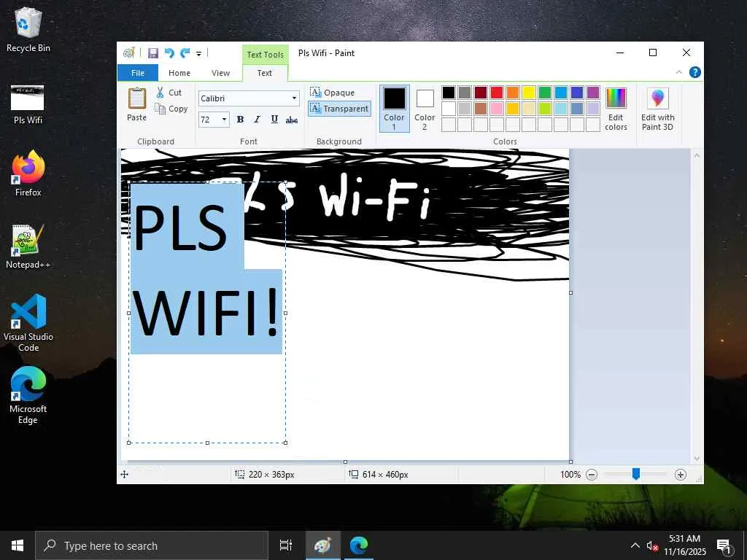Image resolution: width=747 pixels, height=560 pixels.
Task: Select Visual Studio Code desktop shortcut
Action: tap(28, 323)
